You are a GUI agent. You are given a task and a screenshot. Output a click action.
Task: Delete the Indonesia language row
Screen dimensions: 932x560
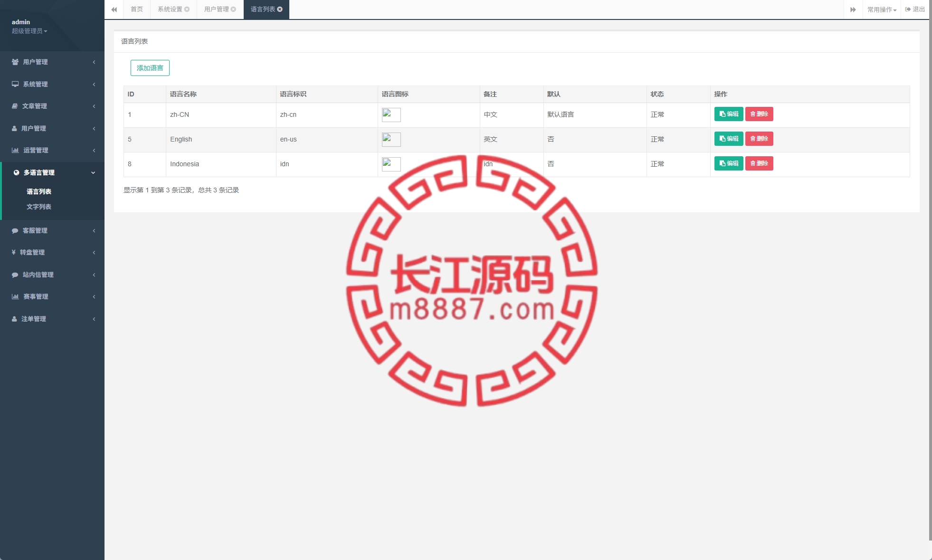point(759,163)
